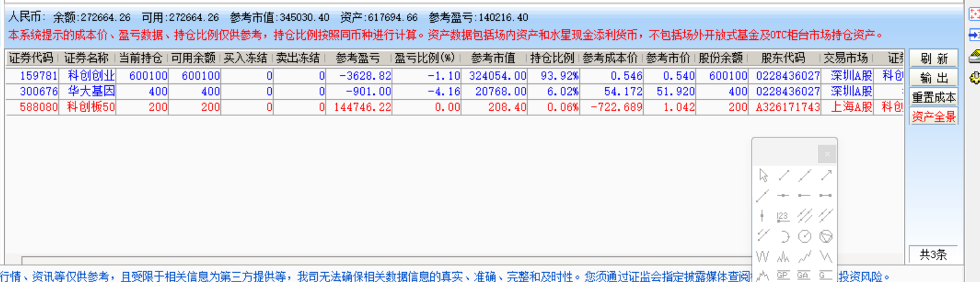Click the profit value 144746.22
980x282 pixels.
pos(362,107)
